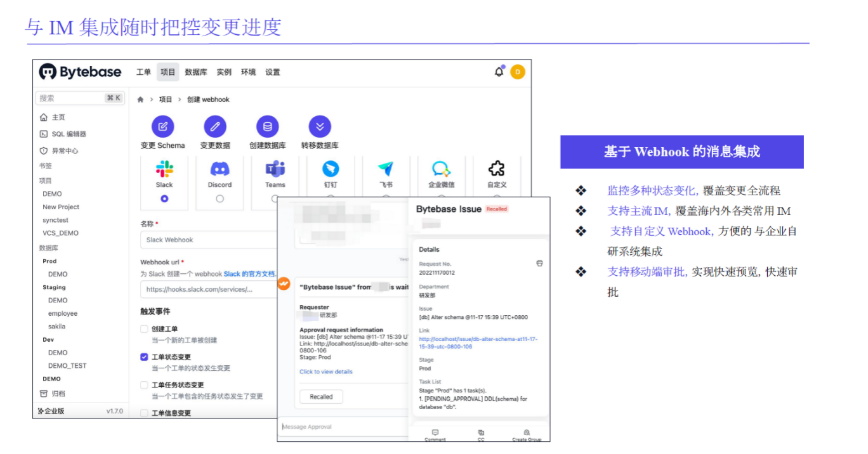The height and width of the screenshot is (454, 868).
Task: Check the 创建工单 checkbox
Action: pos(144,329)
